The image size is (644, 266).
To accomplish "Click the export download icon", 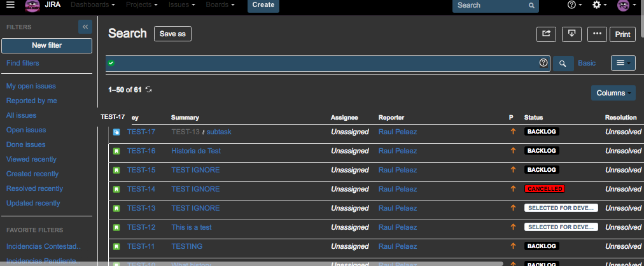I will pos(571,34).
